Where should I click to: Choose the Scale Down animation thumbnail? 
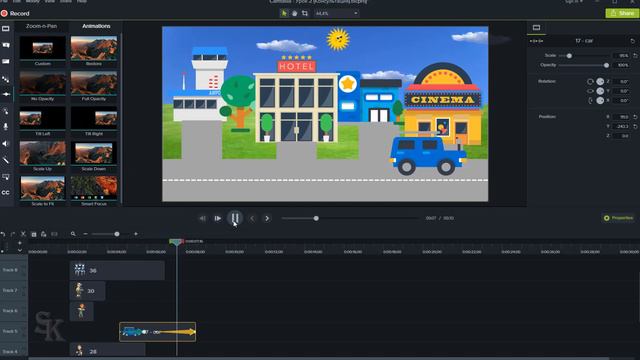(x=94, y=153)
